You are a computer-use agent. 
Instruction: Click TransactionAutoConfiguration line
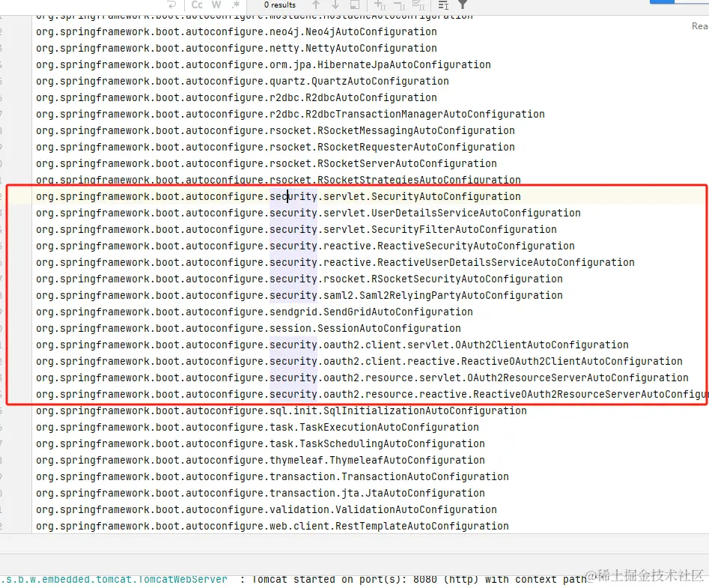(x=273, y=476)
